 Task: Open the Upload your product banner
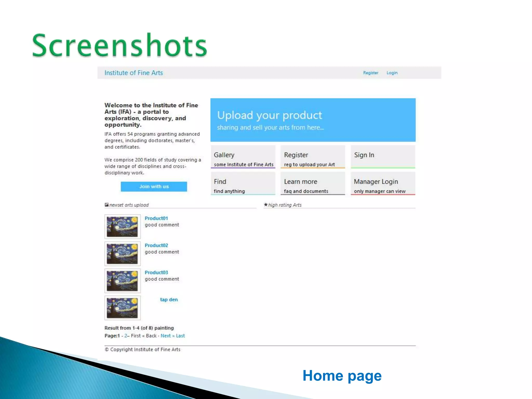(x=313, y=120)
